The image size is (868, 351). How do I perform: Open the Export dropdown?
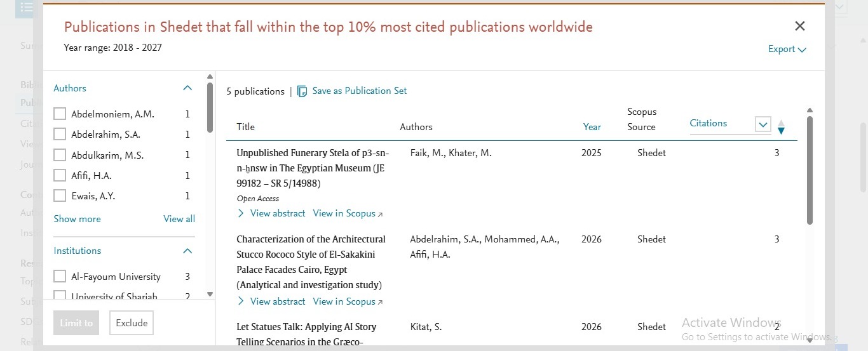(787, 50)
